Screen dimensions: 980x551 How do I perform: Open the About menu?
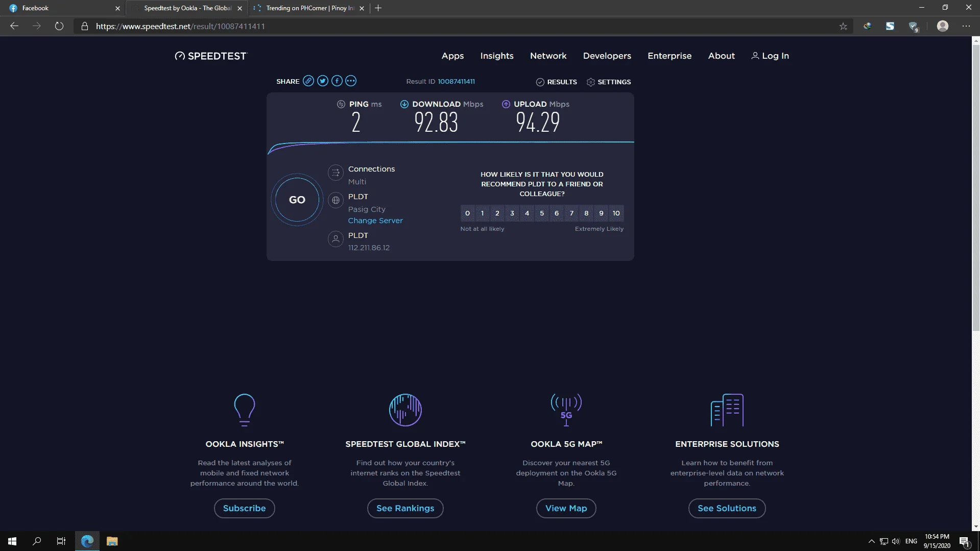click(x=721, y=56)
